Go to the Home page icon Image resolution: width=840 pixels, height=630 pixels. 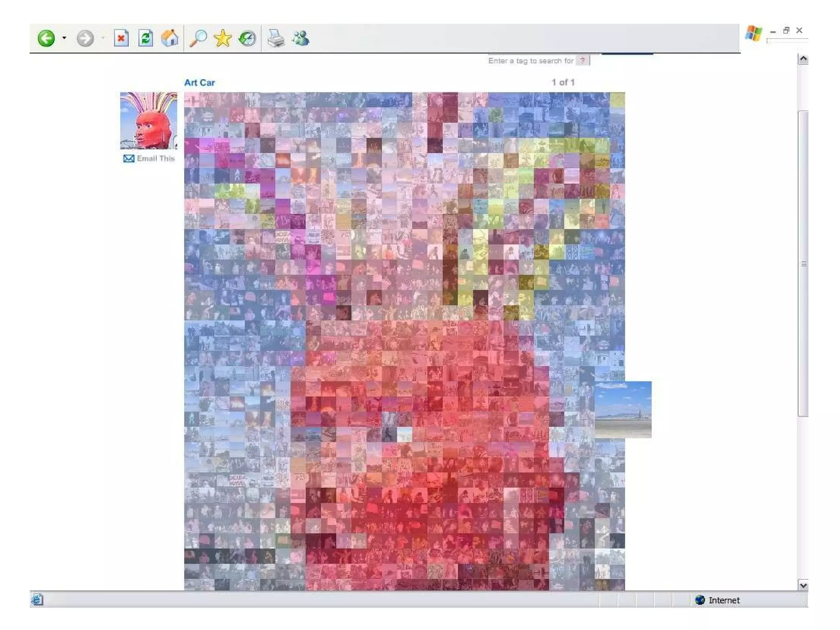click(x=169, y=39)
